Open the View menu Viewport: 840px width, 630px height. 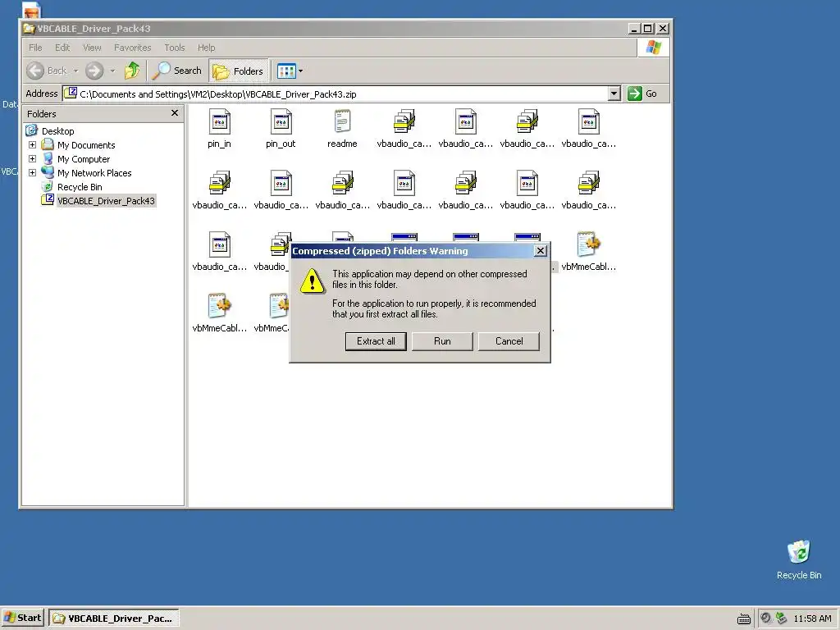92,48
